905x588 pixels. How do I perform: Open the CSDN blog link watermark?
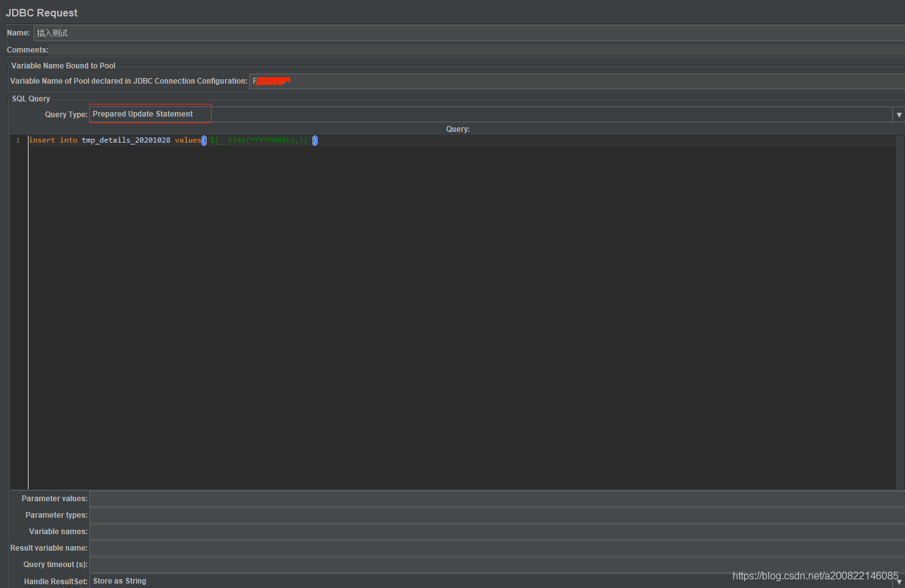tap(815, 576)
